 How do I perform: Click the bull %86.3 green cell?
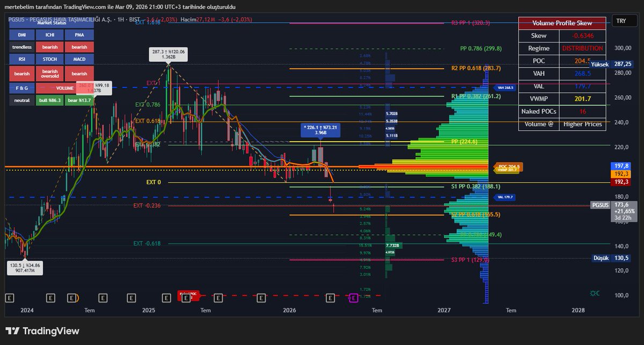click(50, 100)
